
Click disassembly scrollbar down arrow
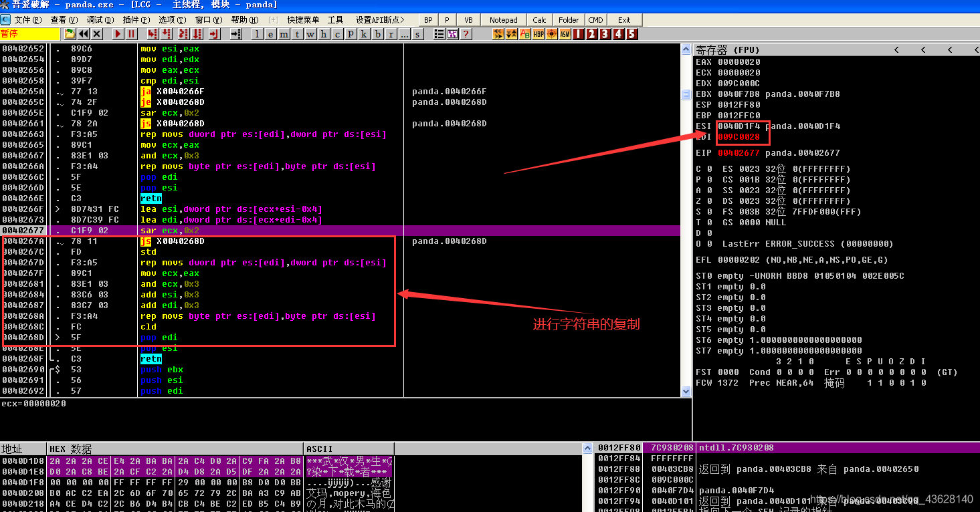pyautogui.click(x=686, y=391)
